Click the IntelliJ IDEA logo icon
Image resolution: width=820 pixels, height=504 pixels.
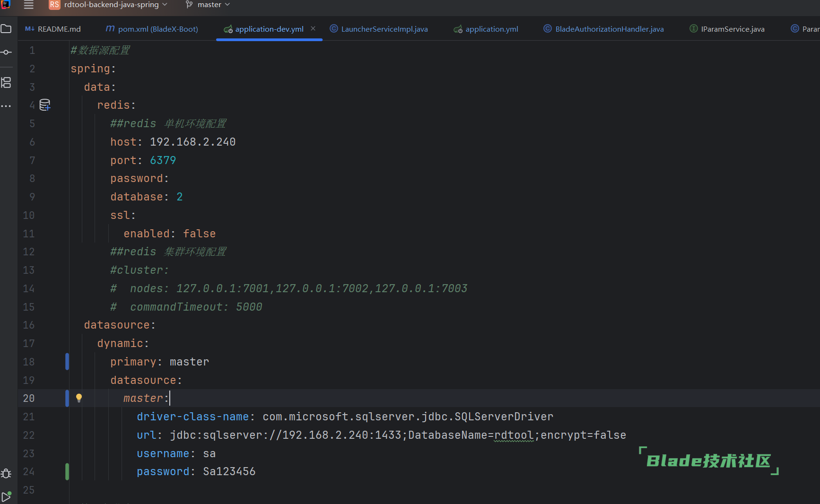[x=6, y=4]
